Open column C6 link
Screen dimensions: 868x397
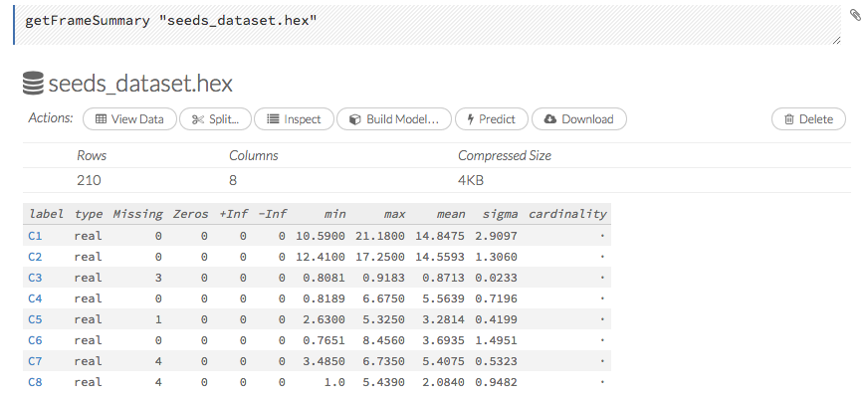35,340
